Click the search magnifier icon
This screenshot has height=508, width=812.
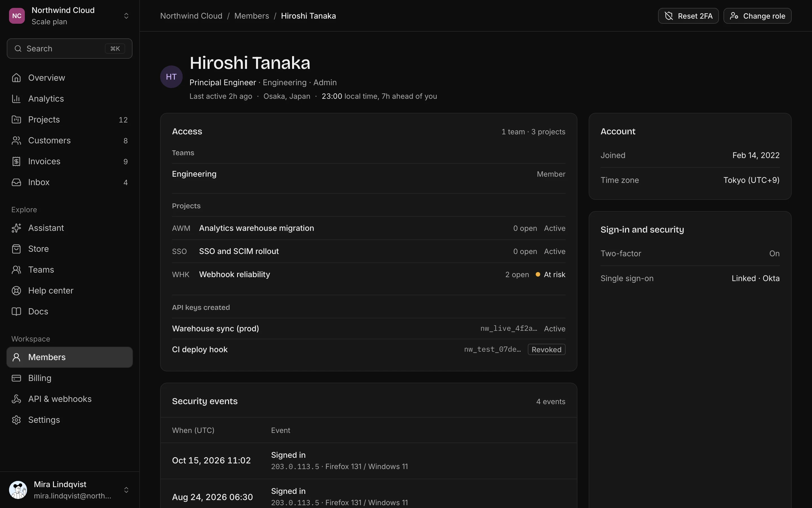[18, 49]
